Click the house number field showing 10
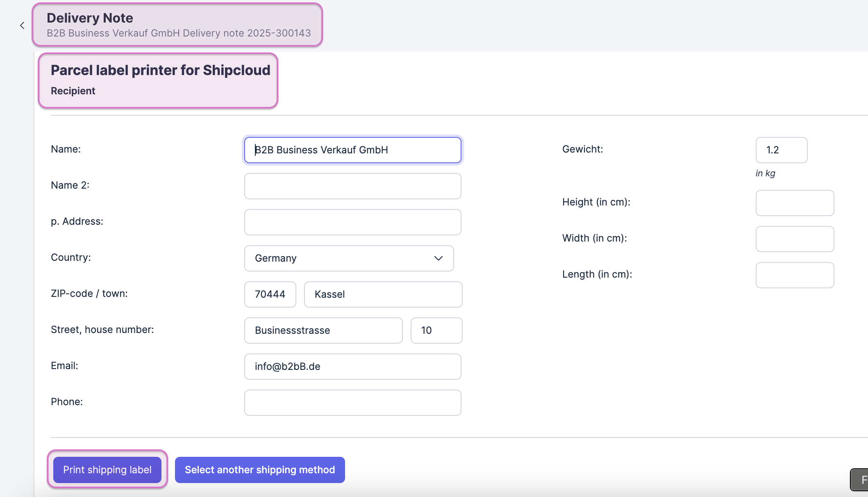 pyautogui.click(x=436, y=331)
